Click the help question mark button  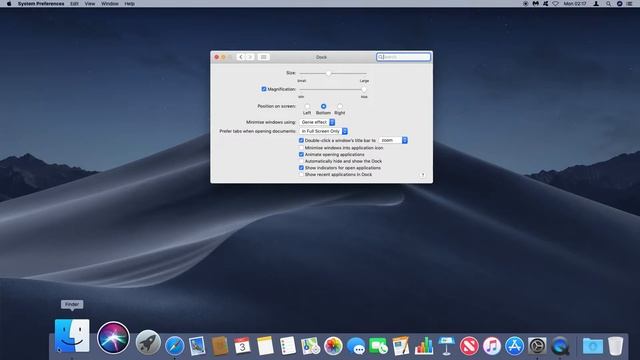pyautogui.click(x=423, y=175)
